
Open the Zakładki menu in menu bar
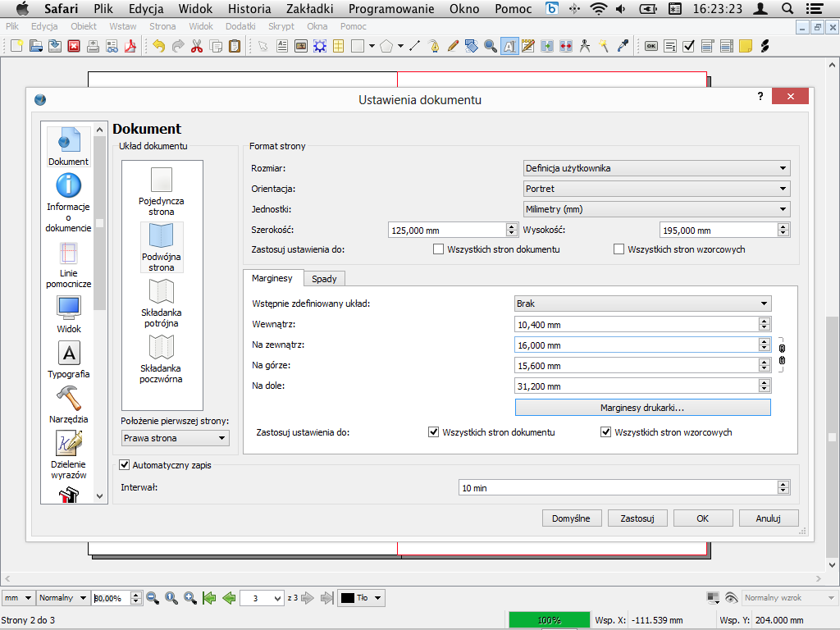(x=310, y=9)
